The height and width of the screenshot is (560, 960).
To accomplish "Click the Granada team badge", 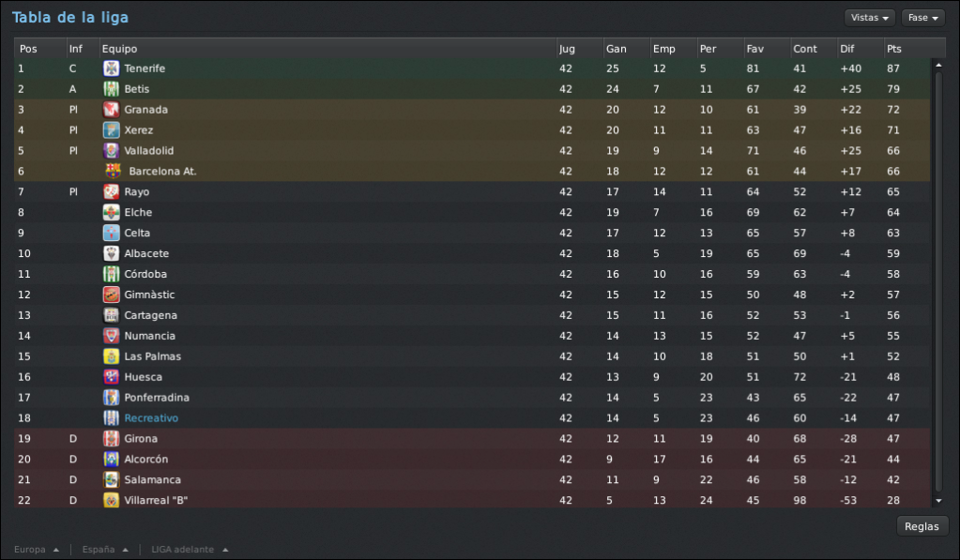I will (111, 110).
